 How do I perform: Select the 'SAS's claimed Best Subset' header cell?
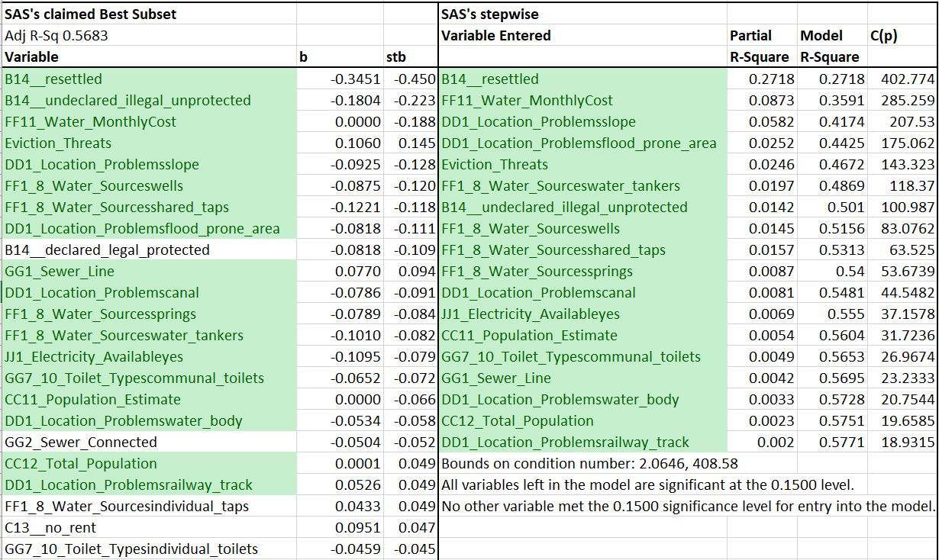pos(90,14)
